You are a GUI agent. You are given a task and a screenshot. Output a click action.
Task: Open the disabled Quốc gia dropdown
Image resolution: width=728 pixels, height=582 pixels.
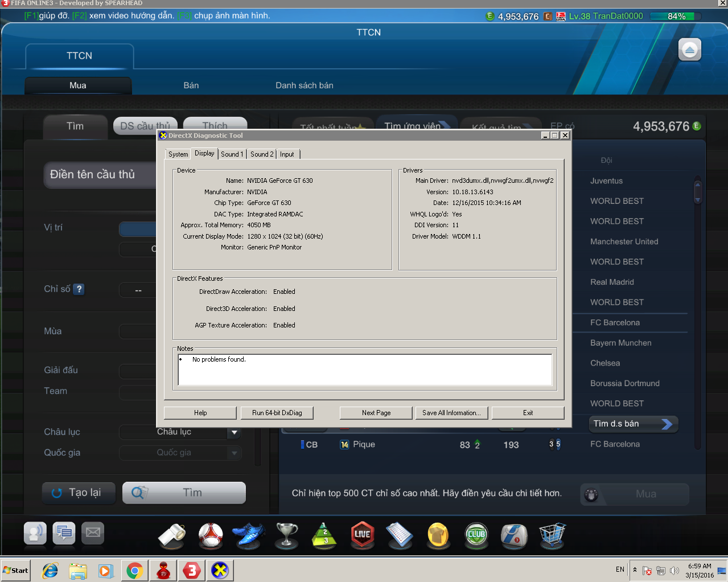(x=234, y=453)
